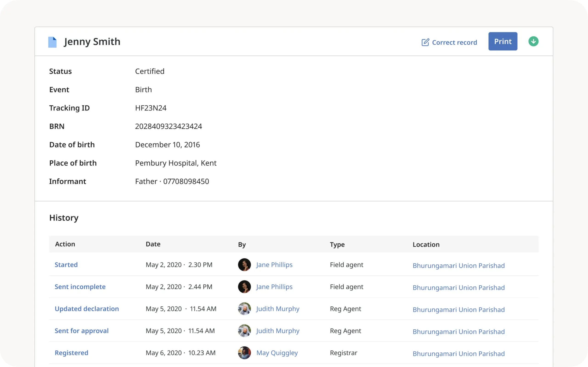588x367 pixels.
Task: Click the blue document icon beside Jenny Smith
Action: tap(52, 42)
